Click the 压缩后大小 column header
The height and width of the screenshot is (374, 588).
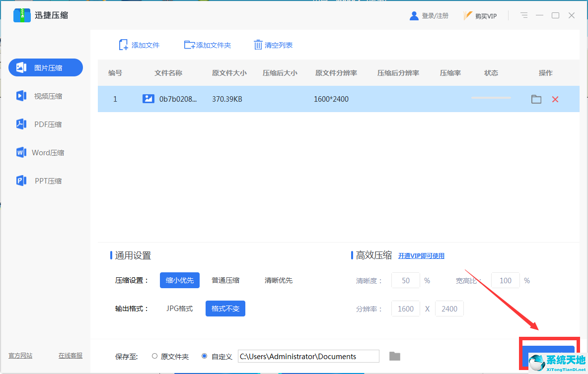tap(280, 73)
